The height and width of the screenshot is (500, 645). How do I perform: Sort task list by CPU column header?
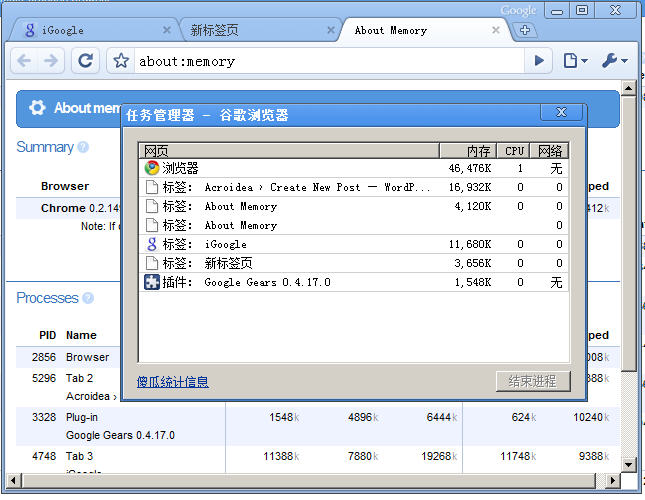pos(514,151)
